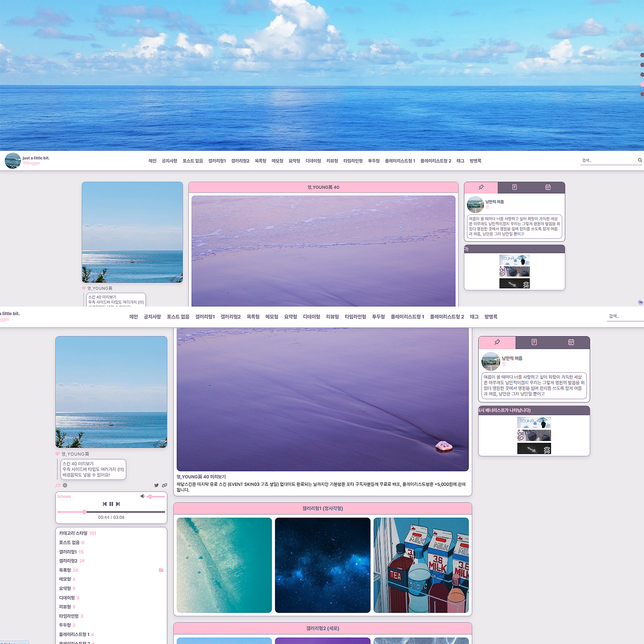Image resolution: width=644 pixels, height=644 pixels.
Task: Click the heart icon above the music player
Action: tap(58, 454)
